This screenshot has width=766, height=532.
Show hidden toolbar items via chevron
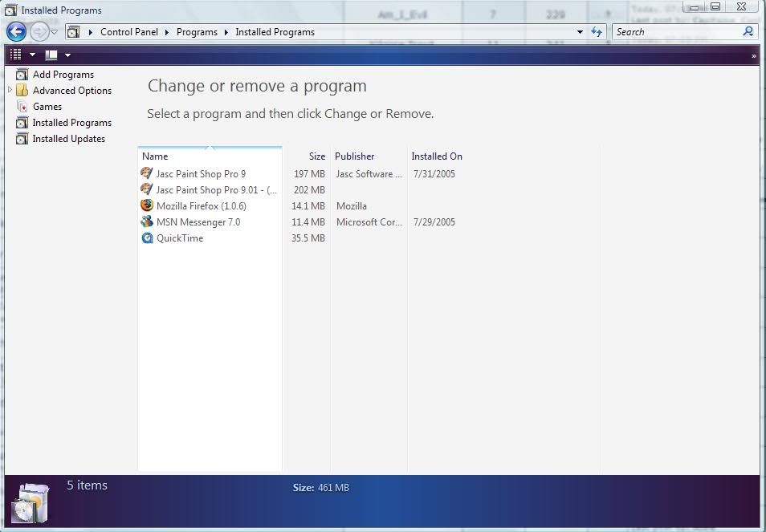click(x=754, y=56)
